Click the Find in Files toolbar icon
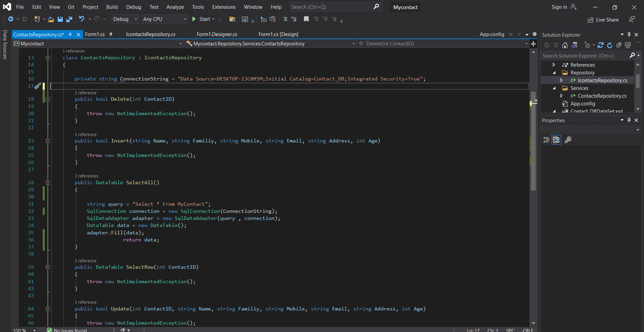This screenshot has width=644, height=332. click(x=232, y=19)
